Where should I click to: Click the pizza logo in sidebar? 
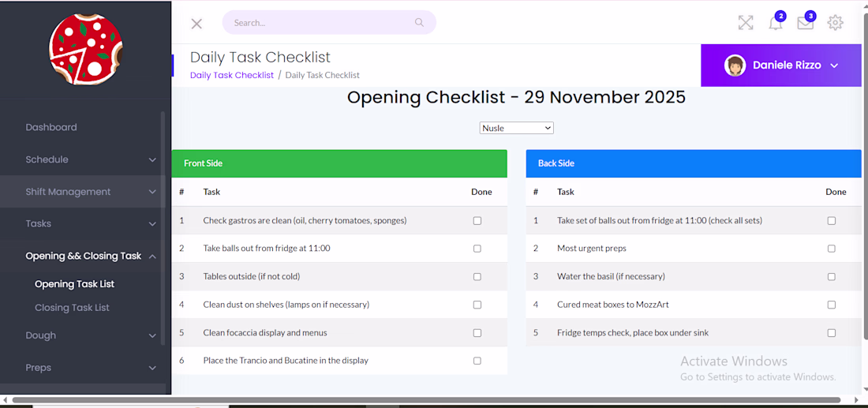(x=85, y=49)
